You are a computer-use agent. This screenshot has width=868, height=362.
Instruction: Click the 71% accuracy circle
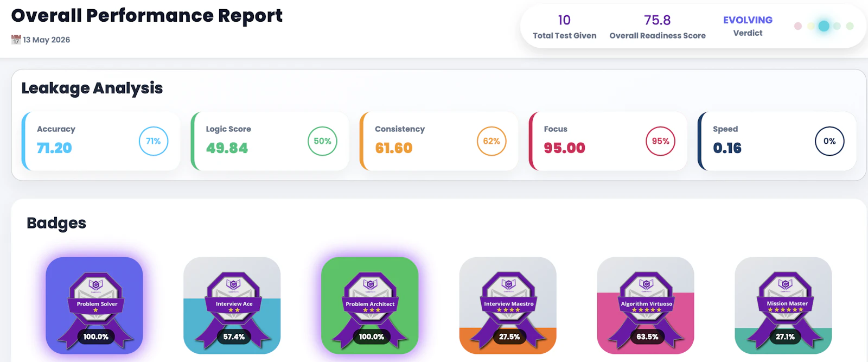click(x=154, y=141)
